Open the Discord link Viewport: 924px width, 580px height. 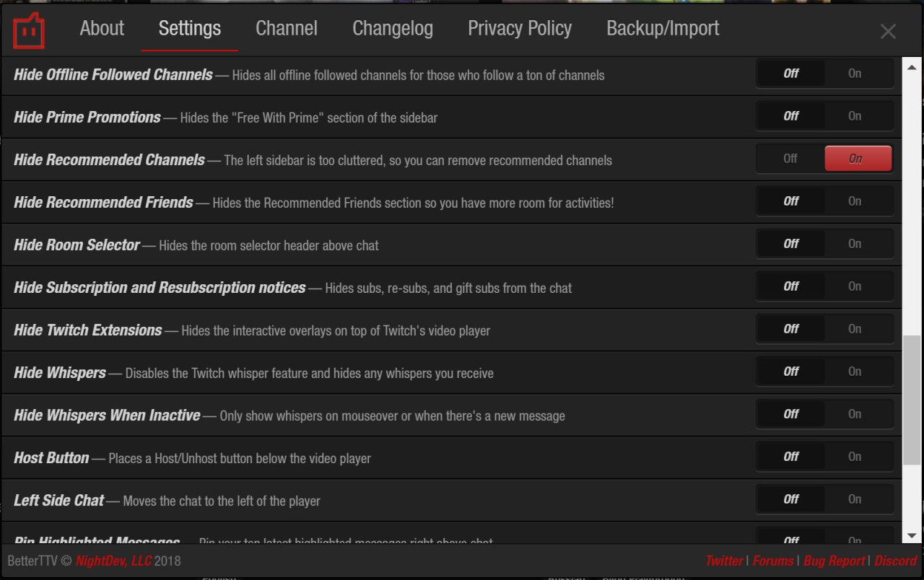896,561
